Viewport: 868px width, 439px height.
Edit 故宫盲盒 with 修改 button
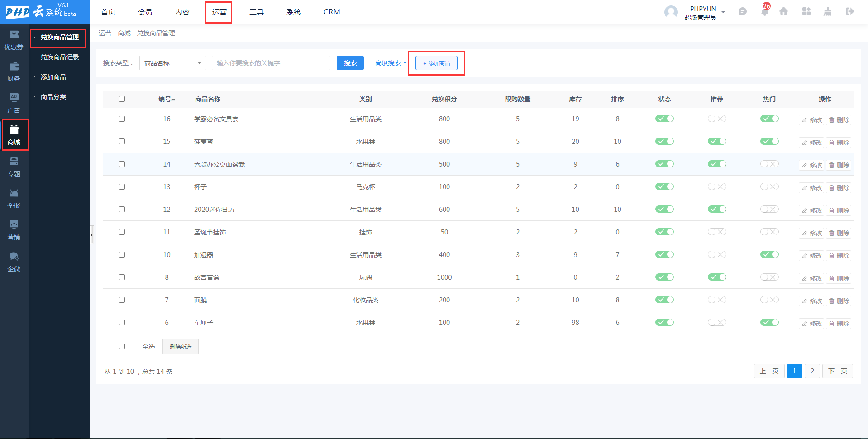point(812,278)
